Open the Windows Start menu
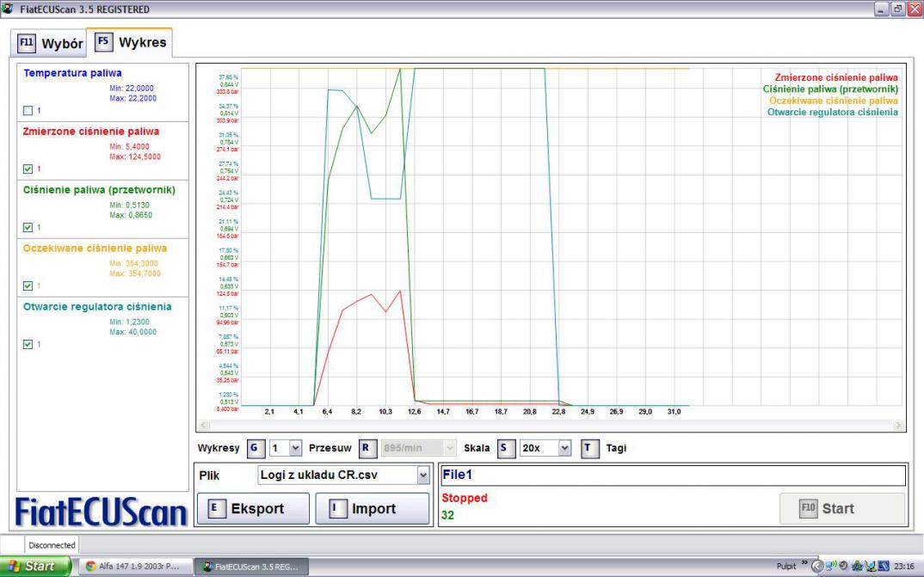Image resolution: width=924 pixels, height=577 pixels. pyautogui.click(x=35, y=567)
